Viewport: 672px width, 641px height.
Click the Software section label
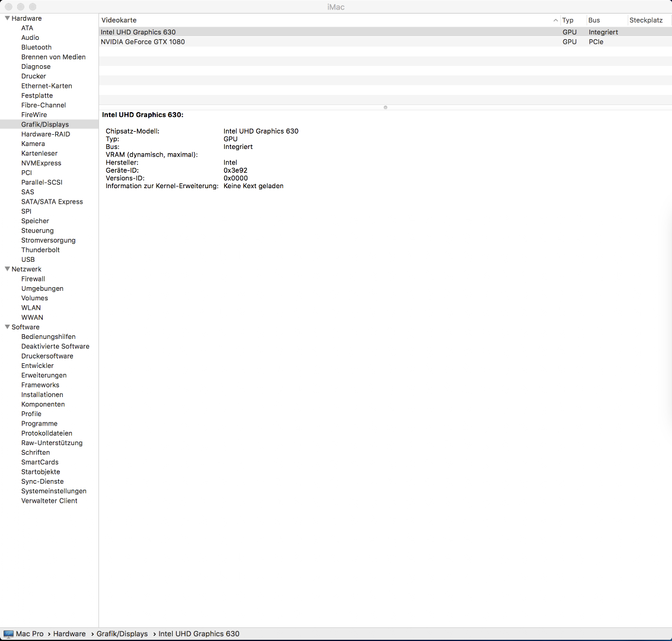(x=26, y=327)
